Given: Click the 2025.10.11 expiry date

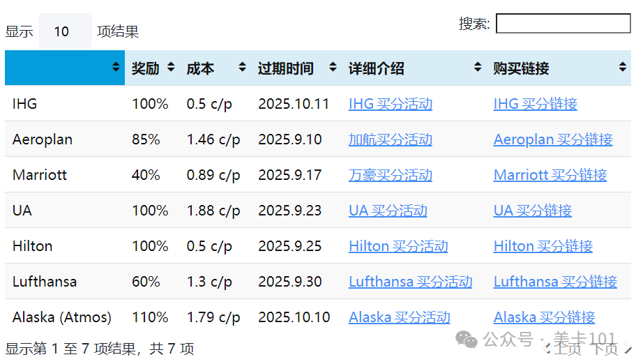Looking at the screenshot, I should [294, 104].
